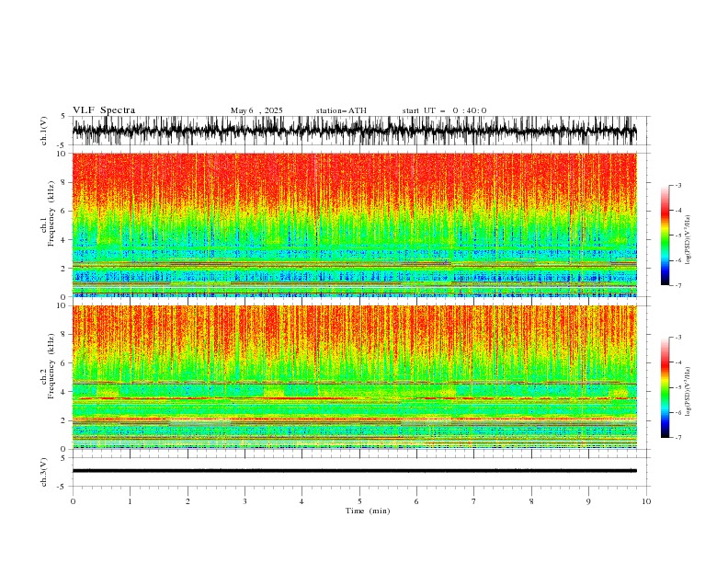Click the "-3" label on ch.1 color bar
This screenshot has width=728, height=563.
pos(677,185)
